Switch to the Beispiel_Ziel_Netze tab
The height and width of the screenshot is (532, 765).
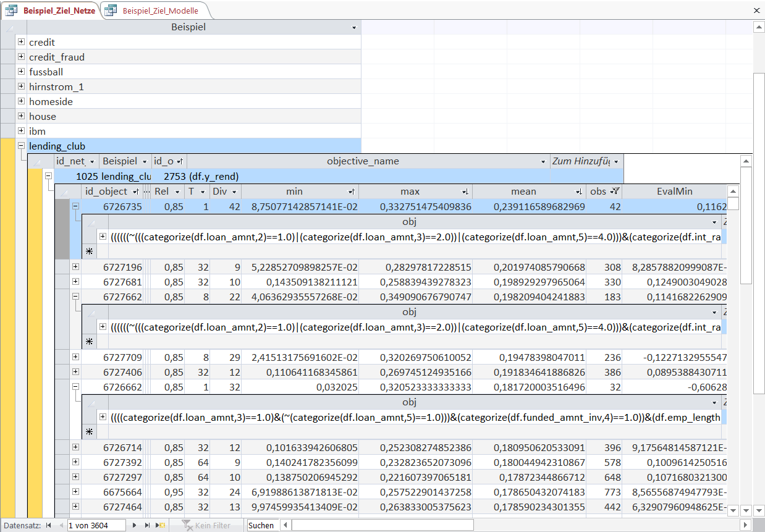(x=50, y=11)
